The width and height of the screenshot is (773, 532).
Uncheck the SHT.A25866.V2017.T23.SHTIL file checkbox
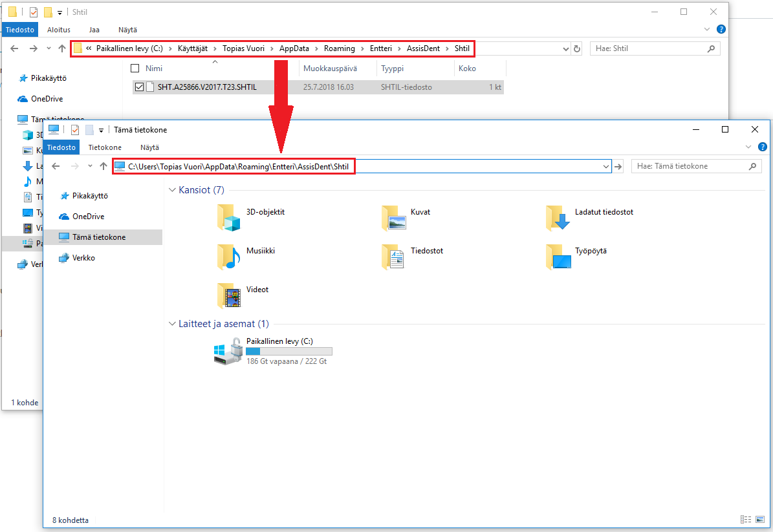[x=139, y=87]
